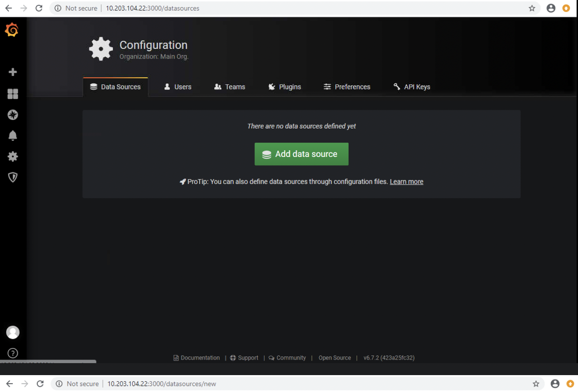Image resolution: width=578 pixels, height=392 pixels.
Task: Open the Create plus menu in sidebar
Action: [x=13, y=72]
